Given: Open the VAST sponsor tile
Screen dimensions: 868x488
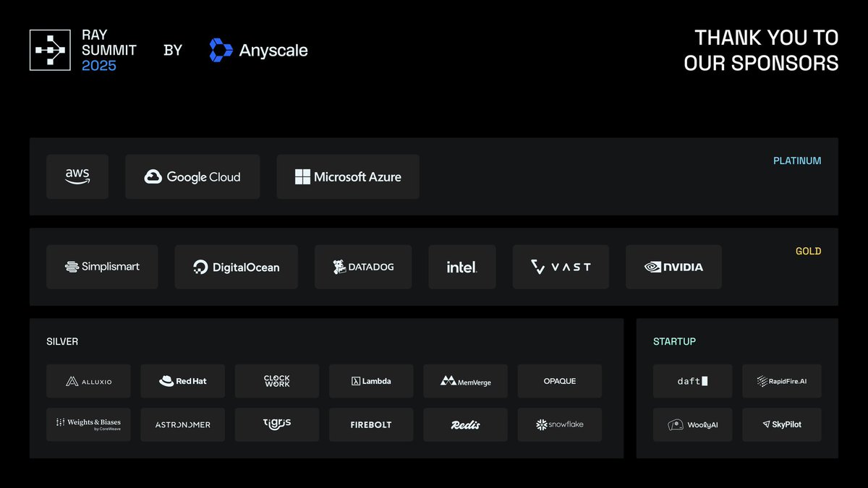Looking at the screenshot, I should coord(561,267).
